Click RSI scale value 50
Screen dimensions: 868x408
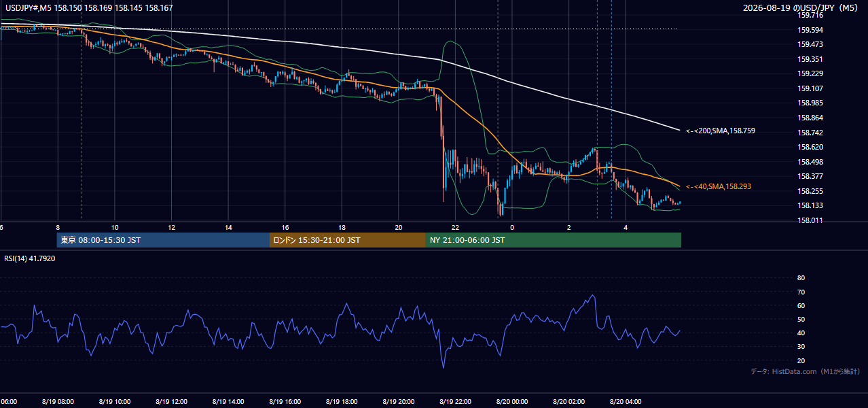coord(801,319)
